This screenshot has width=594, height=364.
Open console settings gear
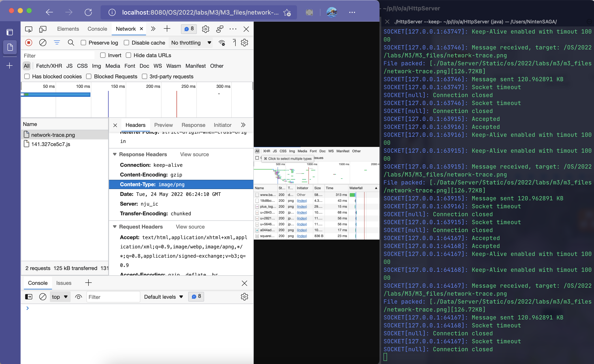click(244, 297)
